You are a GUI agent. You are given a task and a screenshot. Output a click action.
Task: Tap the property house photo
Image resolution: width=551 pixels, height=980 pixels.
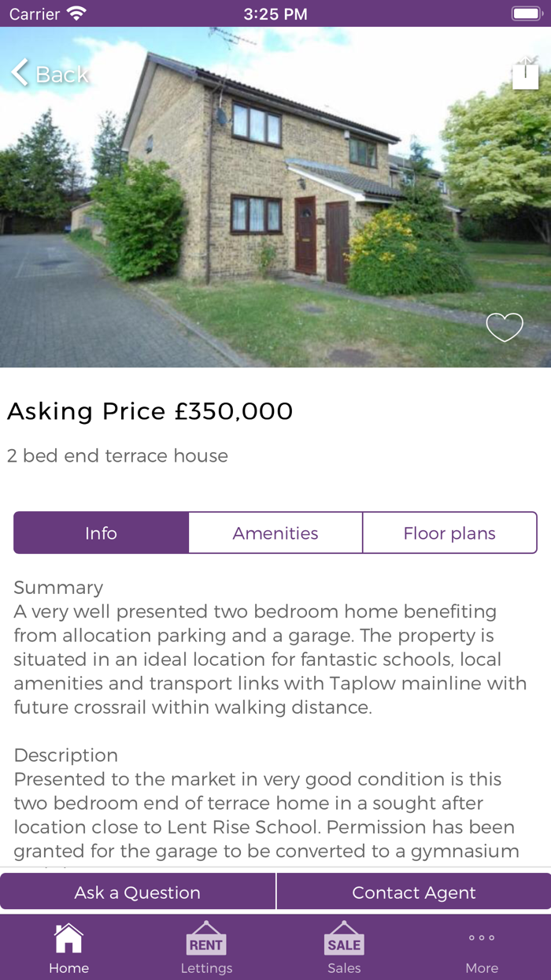coord(275,197)
